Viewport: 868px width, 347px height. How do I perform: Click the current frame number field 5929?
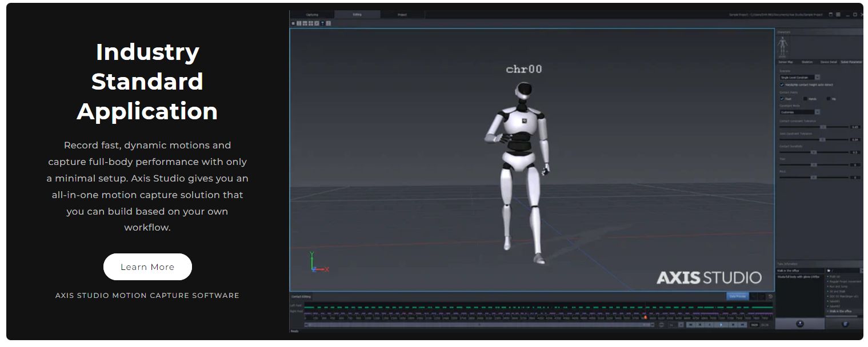coord(754,325)
